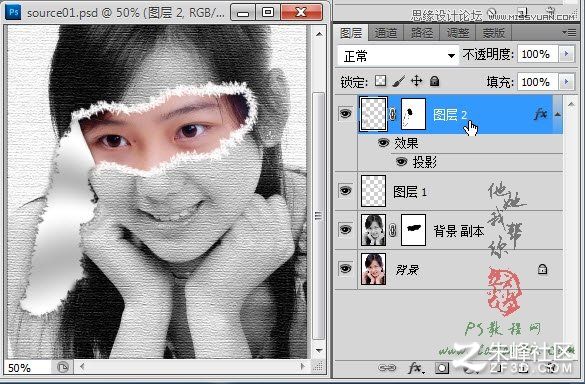The image size is (585, 384).
Task: Switch to the 通道 tab
Action: click(386, 33)
